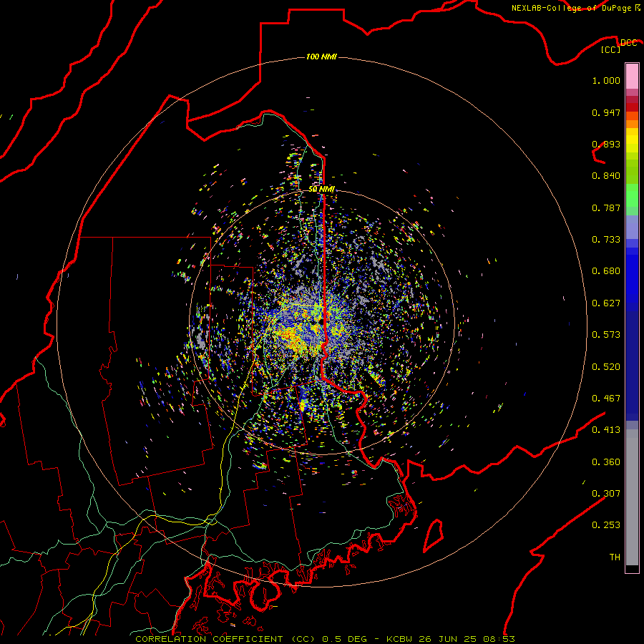
Task: Click the TH threshold label
Action: pyautogui.click(x=615, y=557)
